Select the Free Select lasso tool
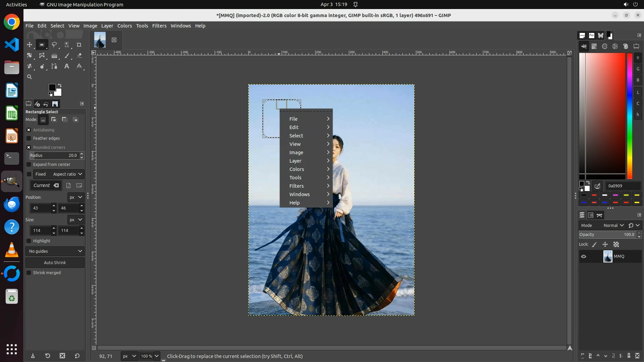 [54, 45]
